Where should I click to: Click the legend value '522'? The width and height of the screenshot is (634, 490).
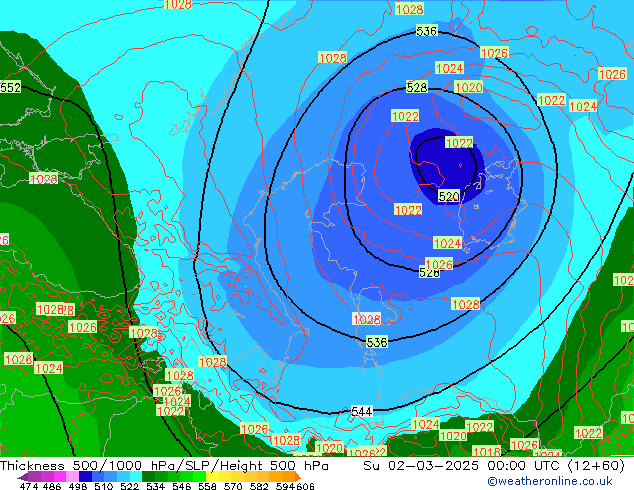pyautogui.click(x=129, y=486)
